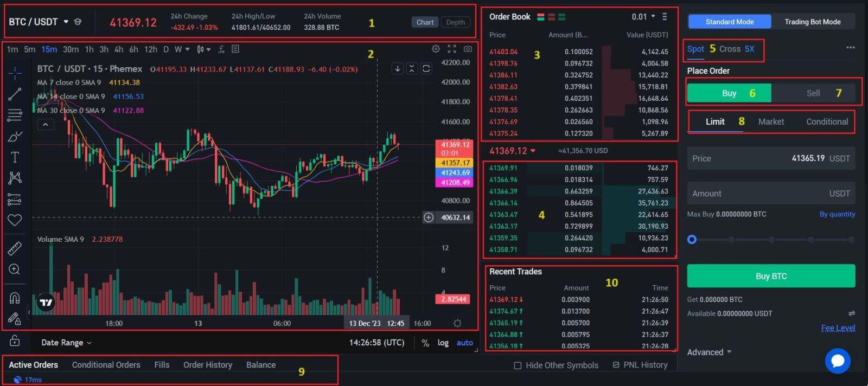Take a chart snapshot with camera icon
Screen dimensions: 868x386
pos(468,49)
